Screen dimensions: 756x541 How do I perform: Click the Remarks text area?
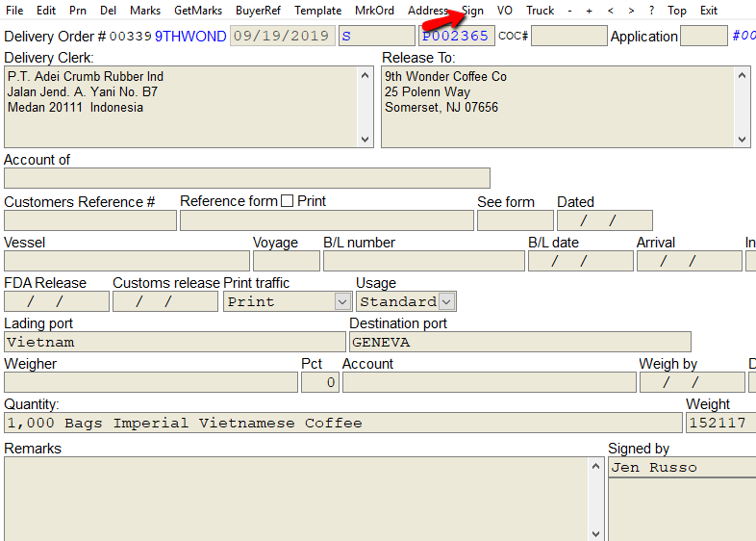tap(304, 499)
